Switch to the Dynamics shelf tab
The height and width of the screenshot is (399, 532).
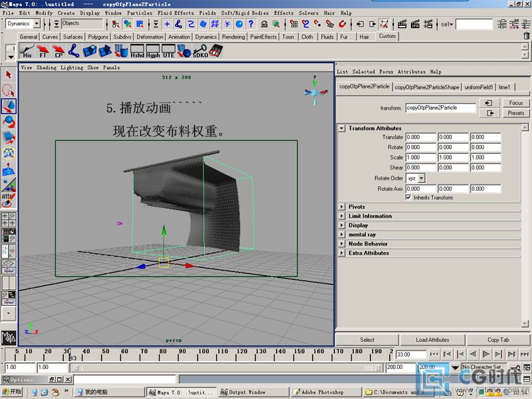point(206,37)
